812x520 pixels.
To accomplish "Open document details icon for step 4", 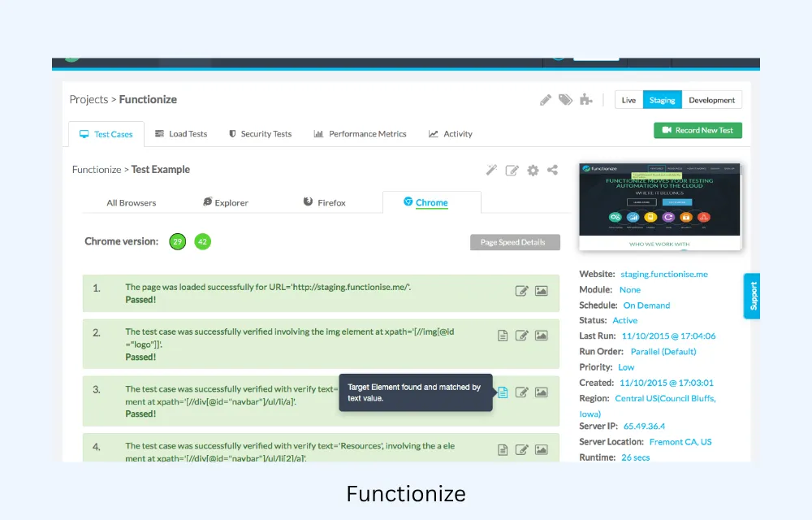I will point(503,449).
